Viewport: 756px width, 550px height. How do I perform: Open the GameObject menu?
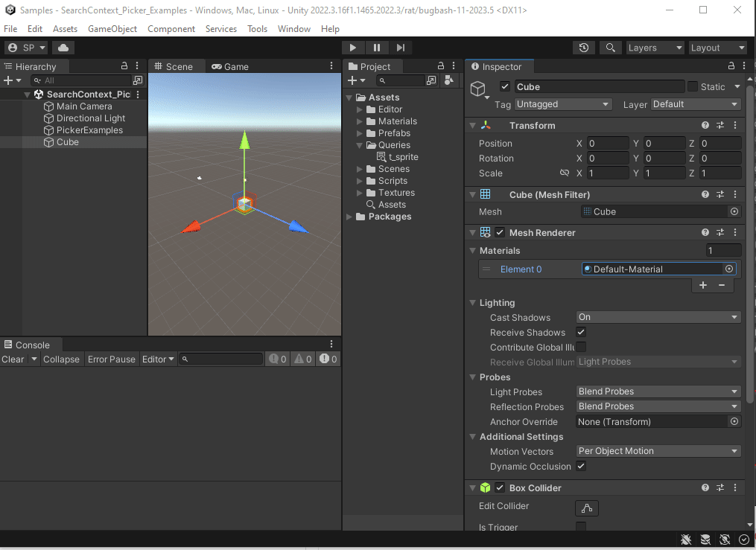[x=112, y=29]
